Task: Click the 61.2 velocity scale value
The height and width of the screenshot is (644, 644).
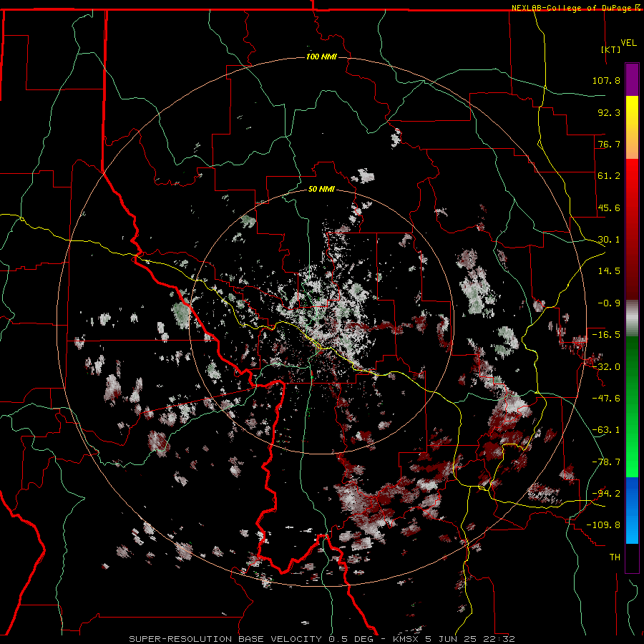Action: pyautogui.click(x=609, y=176)
